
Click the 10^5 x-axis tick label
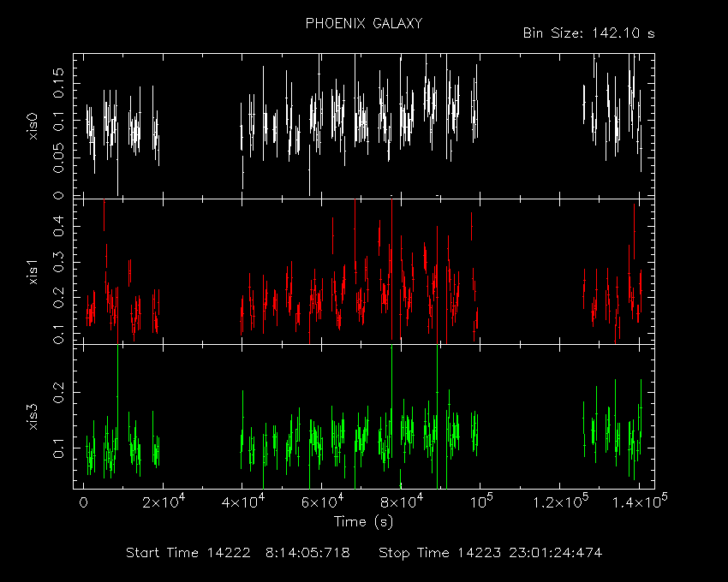[481, 502]
